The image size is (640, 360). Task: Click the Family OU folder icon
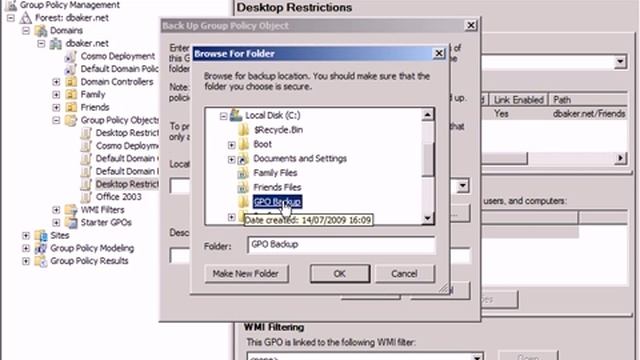pos(71,95)
